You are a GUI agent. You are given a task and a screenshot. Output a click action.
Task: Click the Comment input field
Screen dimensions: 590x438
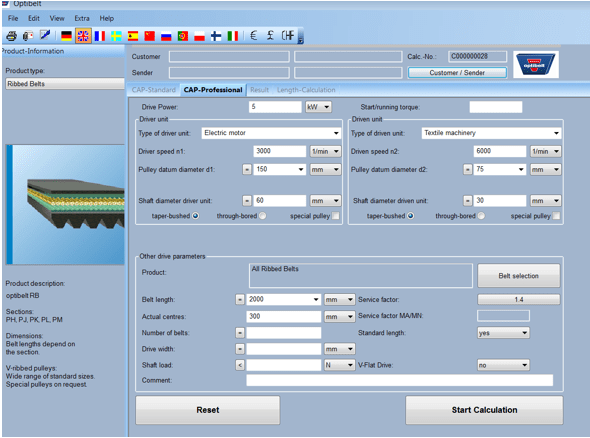(400, 380)
